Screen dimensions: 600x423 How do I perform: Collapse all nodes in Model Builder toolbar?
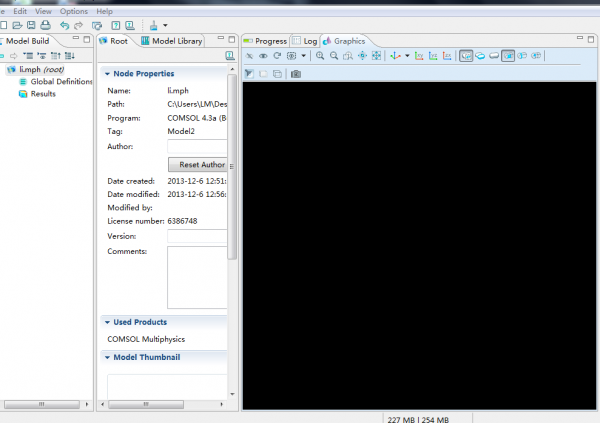click(x=28, y=56)
